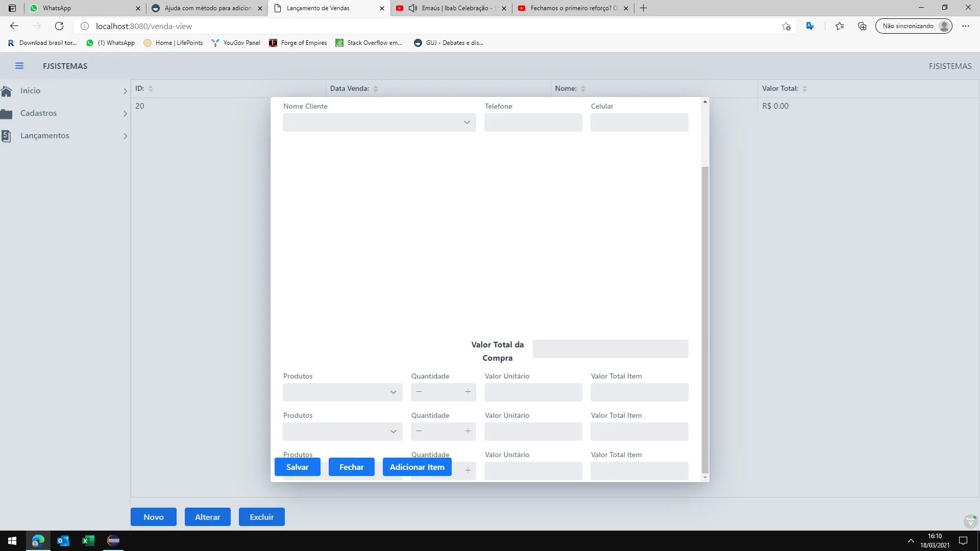Click the Inicio home icon

tap(7, 91)
